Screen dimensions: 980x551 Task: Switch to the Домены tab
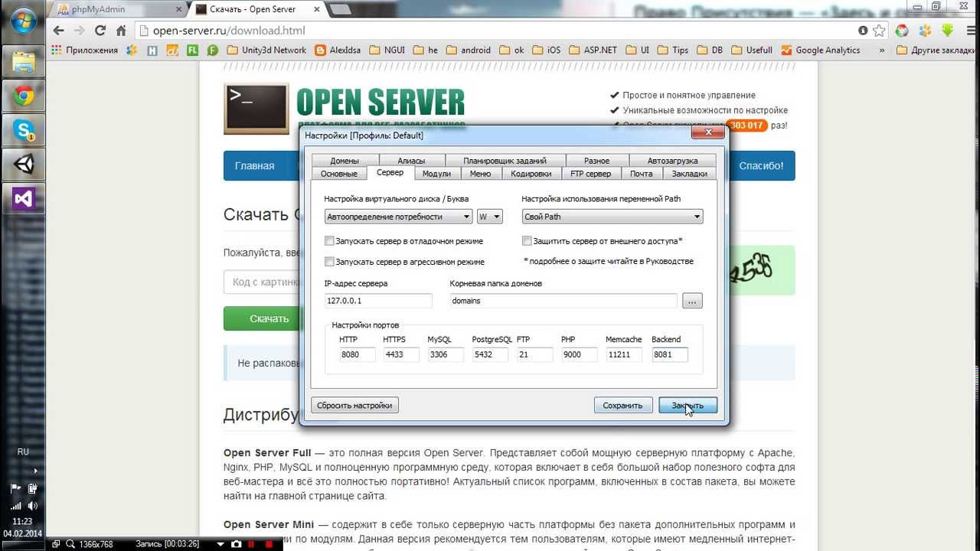(345, 161)
